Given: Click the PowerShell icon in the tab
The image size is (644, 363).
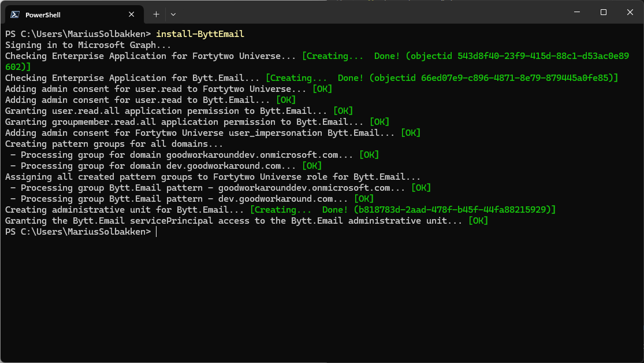Looking at the screenshot, I should pyautogui.click(x=15, y=14).
